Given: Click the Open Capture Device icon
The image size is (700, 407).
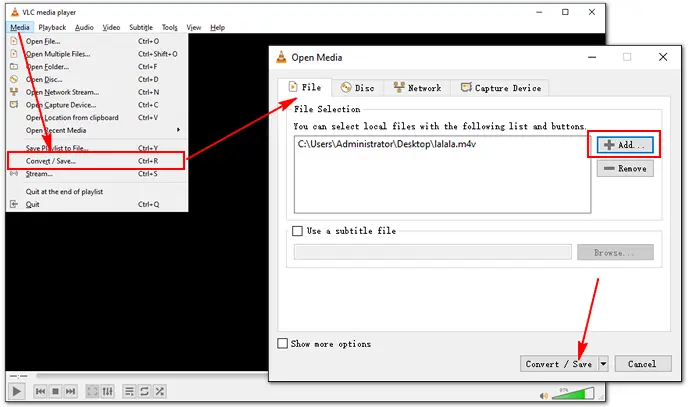Looking at the screenshot, I should [x=14, y=104].
